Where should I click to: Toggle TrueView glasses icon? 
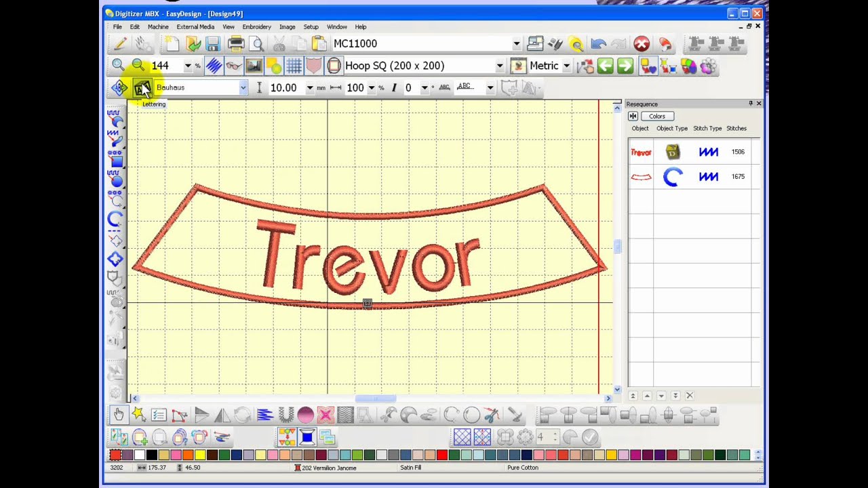coord(233,66)
